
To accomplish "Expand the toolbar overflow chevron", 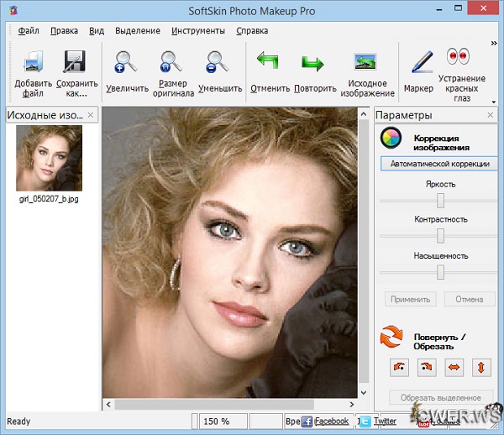I will pos(494,43).
